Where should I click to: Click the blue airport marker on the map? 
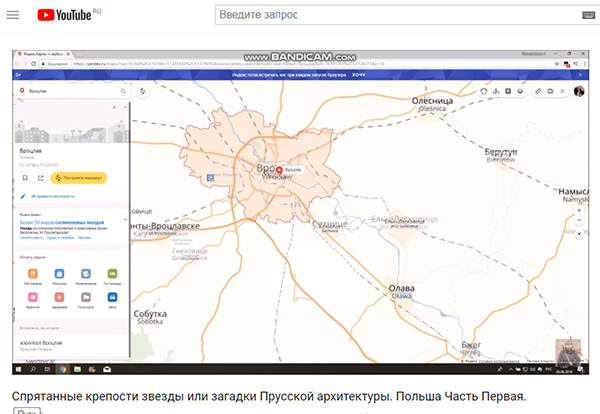pos(210,178)
